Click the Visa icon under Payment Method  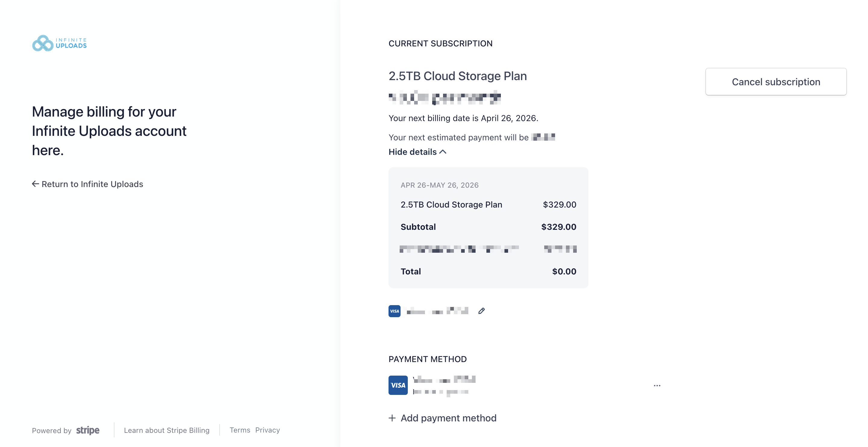[x=398, y=385]
